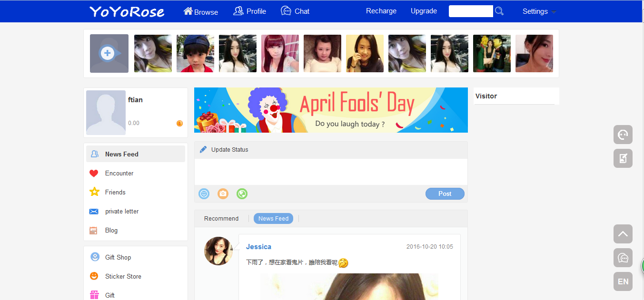Insert an emoji smiley
This screenshot has width=644, height=300.
pos(204,194)
